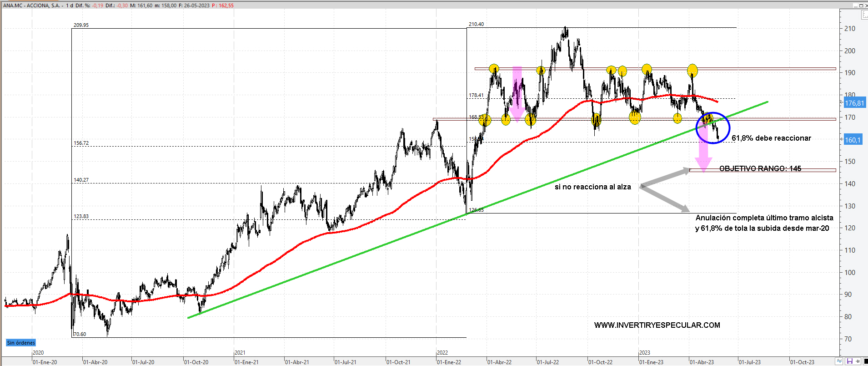Click the black color swatch in bottom corner
This screenshot has width=868, height=366.
(865, 361)
